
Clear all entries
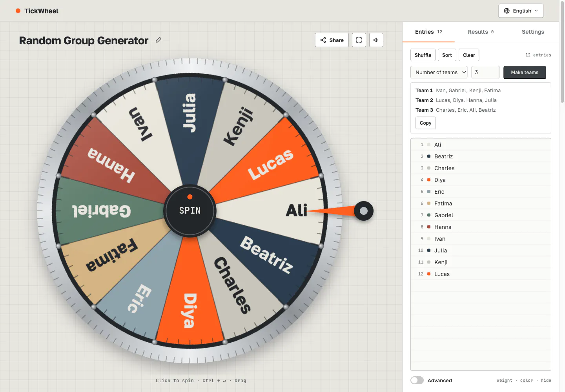(x=469, y=55)
